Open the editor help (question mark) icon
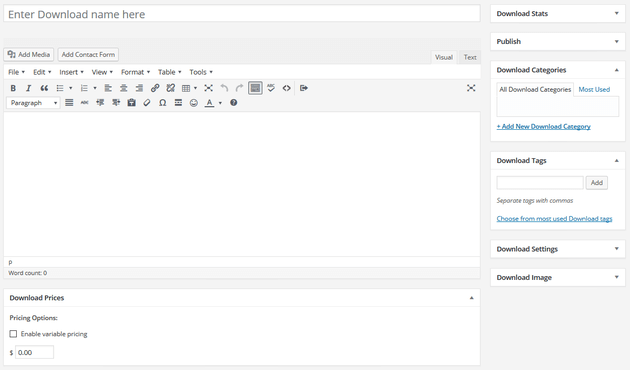 coord(233,103)
